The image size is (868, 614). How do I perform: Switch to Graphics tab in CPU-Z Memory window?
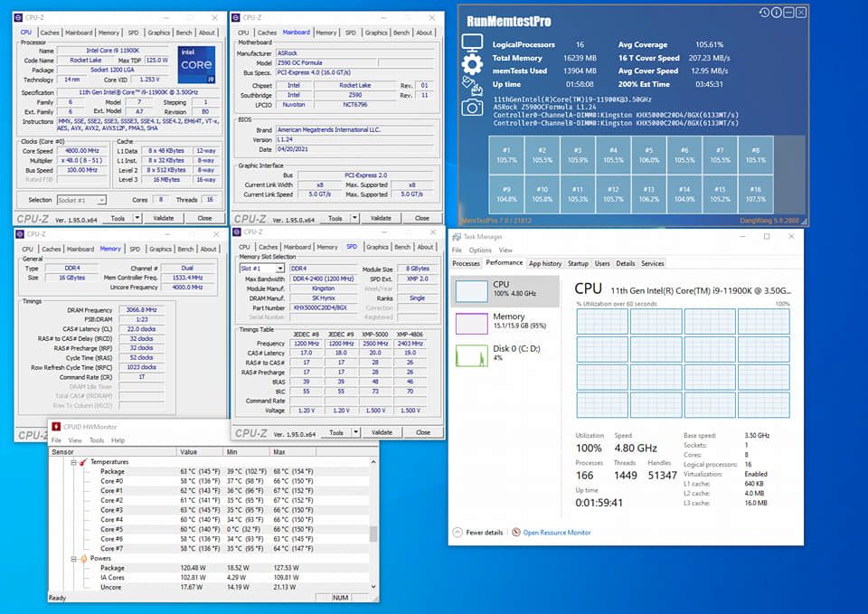(161, 250)
